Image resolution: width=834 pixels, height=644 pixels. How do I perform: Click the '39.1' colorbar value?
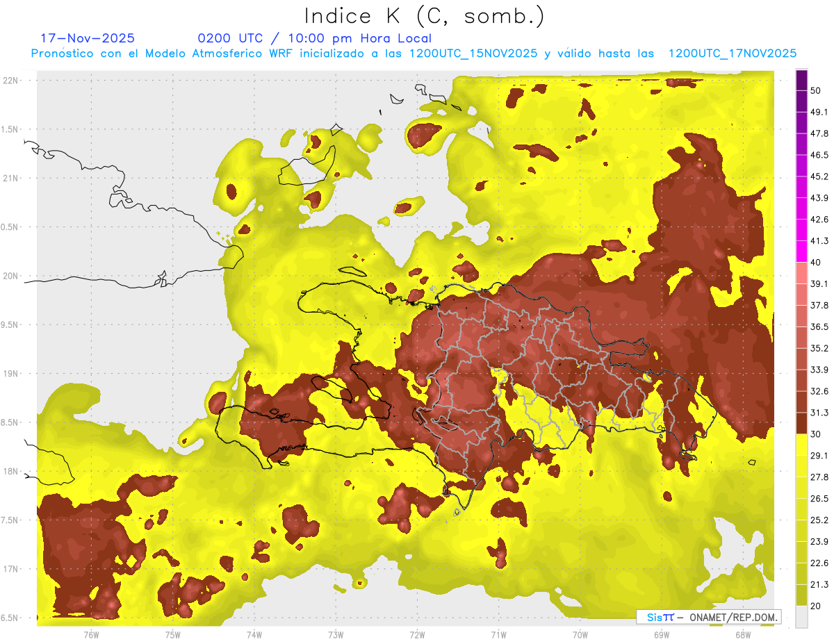click(x=819, y=283)
